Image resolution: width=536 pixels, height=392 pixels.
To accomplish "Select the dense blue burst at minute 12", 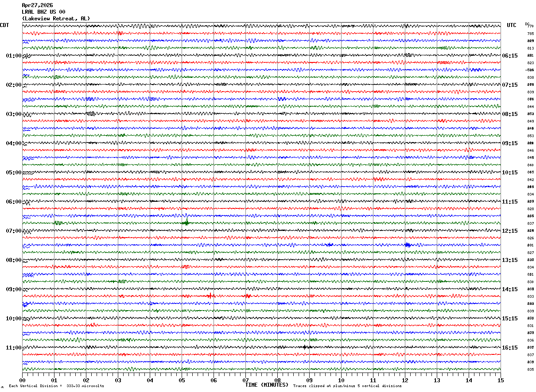I will click(x=408, y=245).
